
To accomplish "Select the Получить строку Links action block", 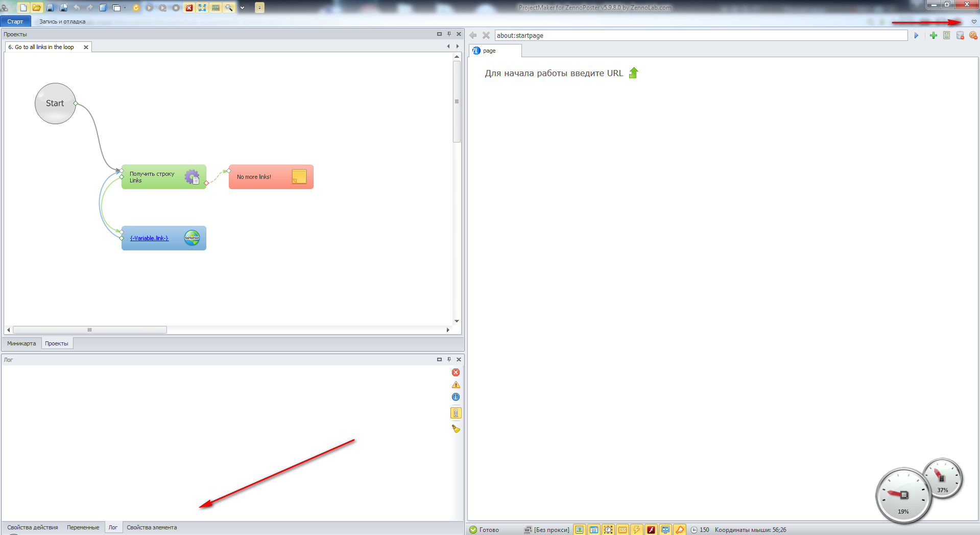I will [164, 177].
